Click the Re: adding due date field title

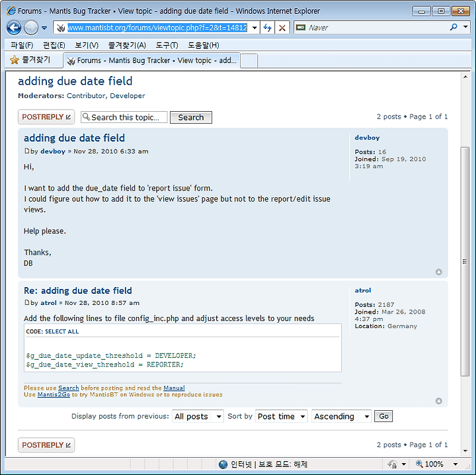click(x=78, y=290)
